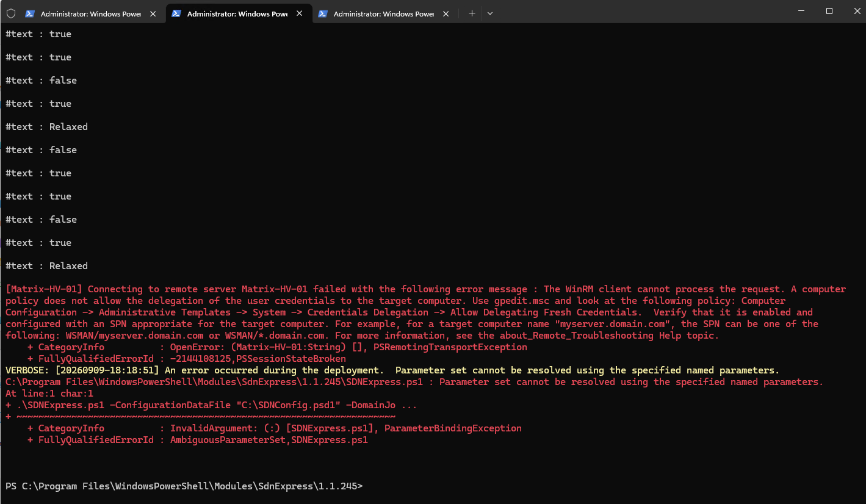The height and width of the screenshot is (504, 866).
Task: Close the first PowerShell tab
Action: tap(153, 13)
